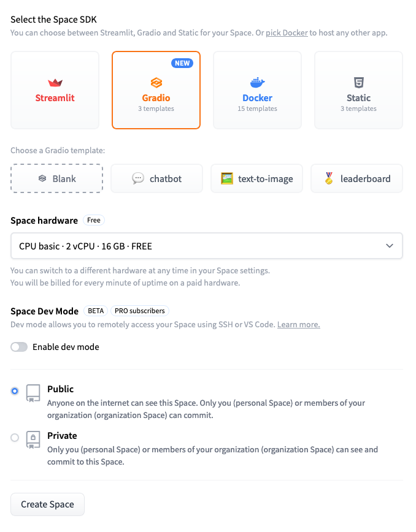Click the PRO subscribers badge
This screenshot has width=416, height=532.
pos(139,311)
